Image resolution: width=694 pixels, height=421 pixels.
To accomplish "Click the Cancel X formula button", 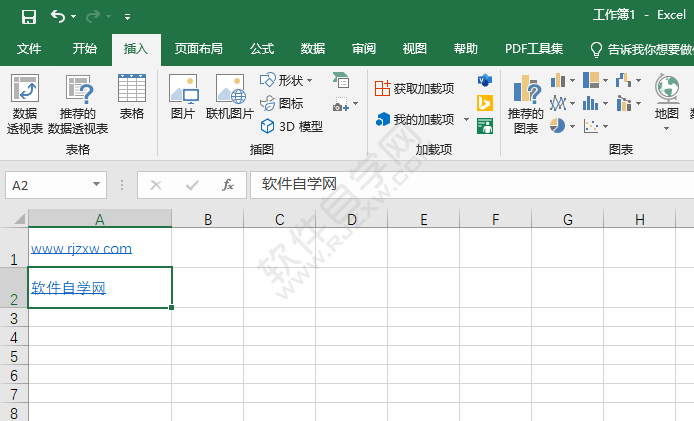I will coord(156,185).
